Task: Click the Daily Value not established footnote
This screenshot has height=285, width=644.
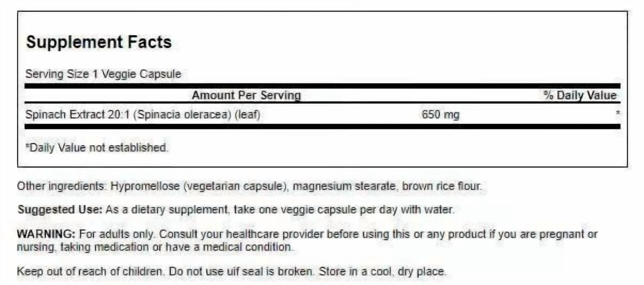Action: (96, 148)
